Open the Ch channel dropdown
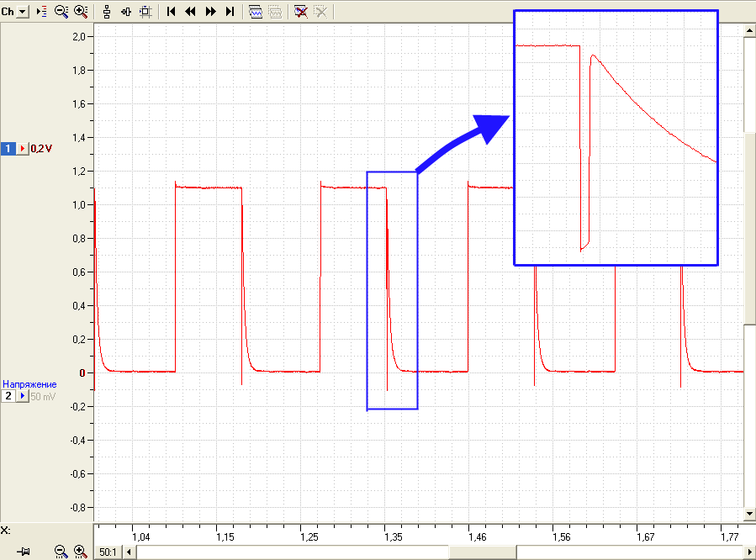 [x=22, y=12]
